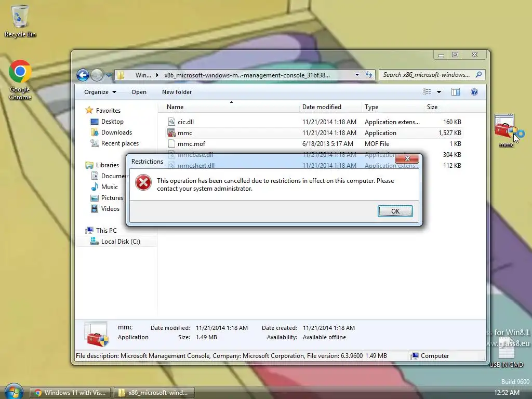
Task: Expand the address bar history dropdown
Action: pyautogui.click(x=357, y=75)
